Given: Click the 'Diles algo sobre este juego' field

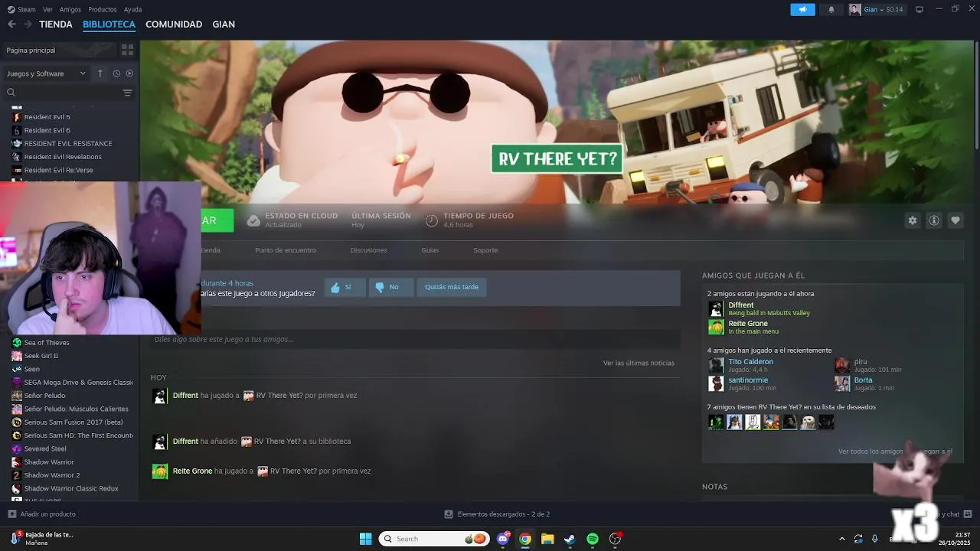Looking at the screenshot, I should (415, 339).
